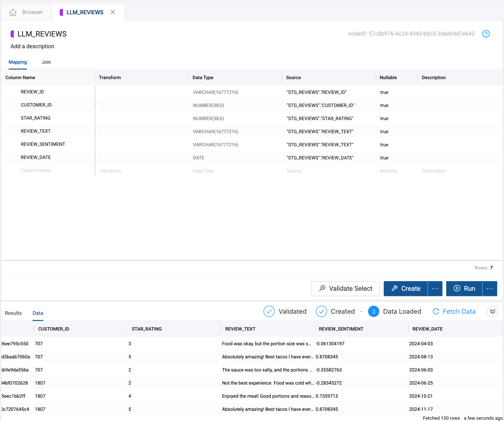Click review date 2024-11-17
Viewport: 504px width, 421px height.
[421, 409]
